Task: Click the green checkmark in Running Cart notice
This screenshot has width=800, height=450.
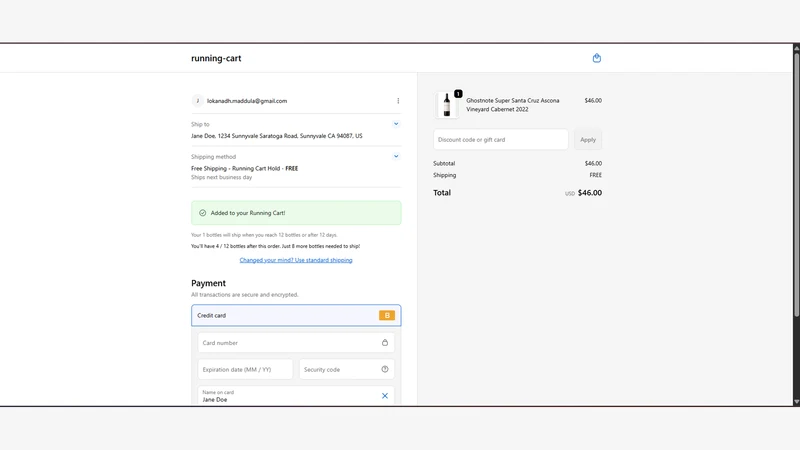Action: pyautogui.click(x=203, y=213)
